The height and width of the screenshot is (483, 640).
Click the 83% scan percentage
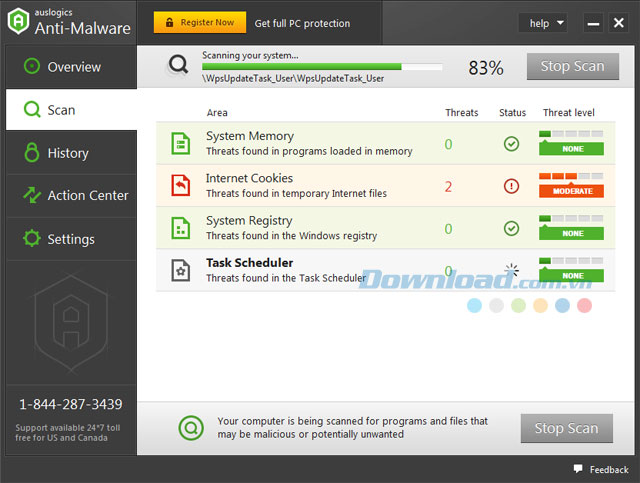point(486,68)
